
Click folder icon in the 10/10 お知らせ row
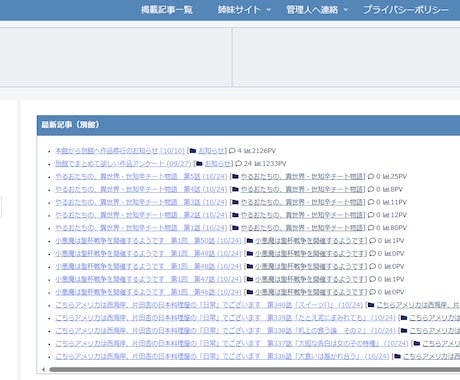click(x=193, y=151)
